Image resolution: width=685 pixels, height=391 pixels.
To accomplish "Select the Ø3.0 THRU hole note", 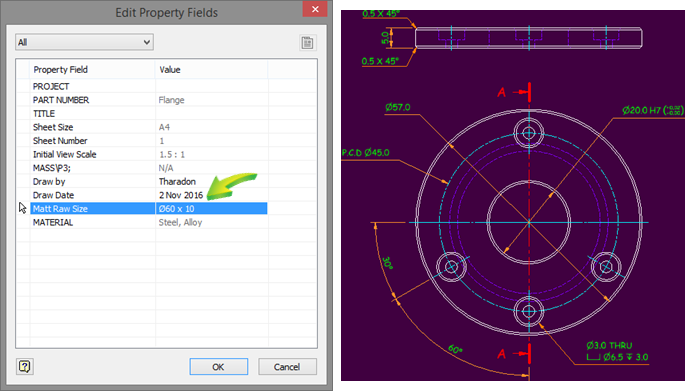I will pos(609,345).
